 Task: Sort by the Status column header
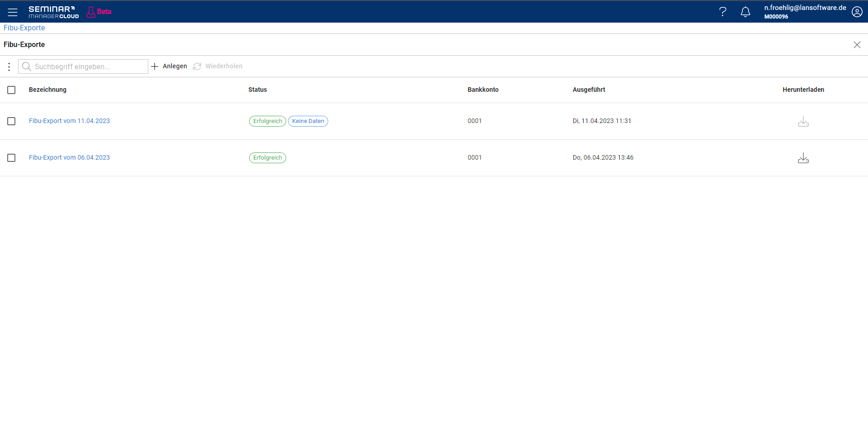pos(257,90)
